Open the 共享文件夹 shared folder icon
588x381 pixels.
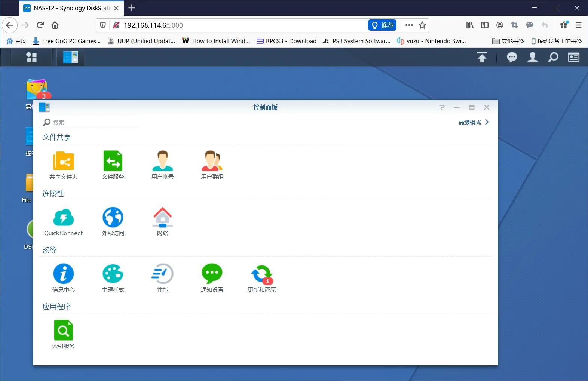64,161
